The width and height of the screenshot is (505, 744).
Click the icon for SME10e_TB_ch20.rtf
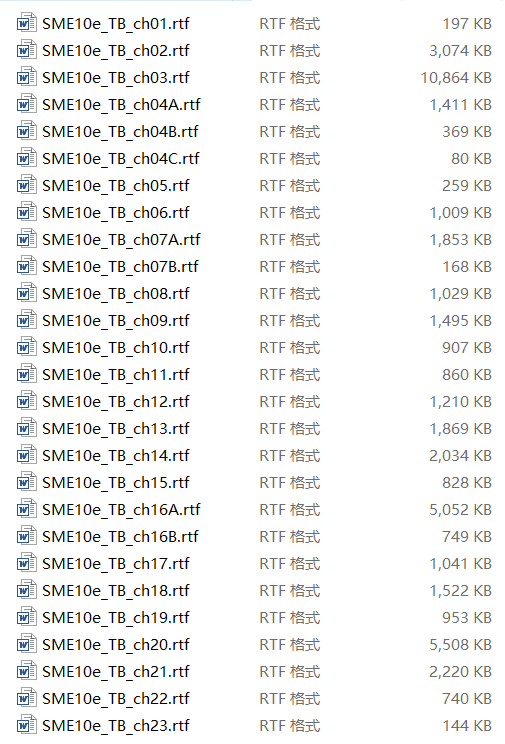pyautogui.click(x=26, y=644)
